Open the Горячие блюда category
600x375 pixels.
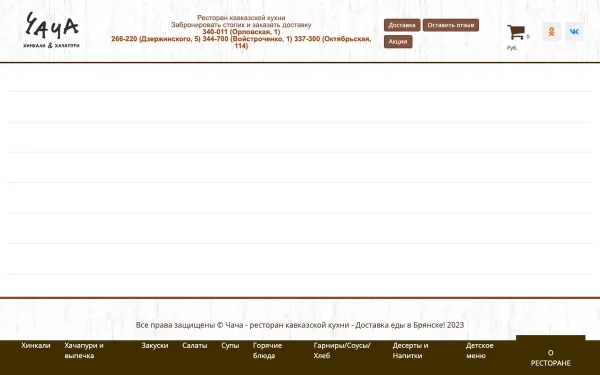[x=267, y=351]
